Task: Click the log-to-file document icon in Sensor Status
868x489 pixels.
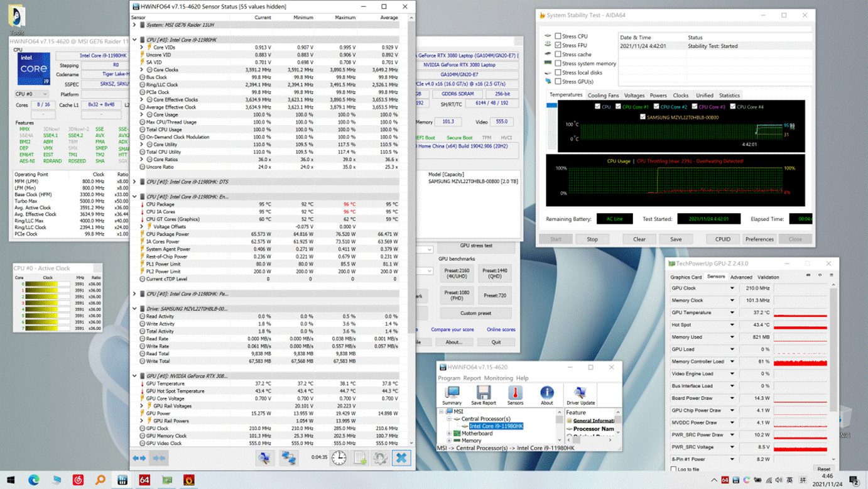Action: click(x=360, y=458)
